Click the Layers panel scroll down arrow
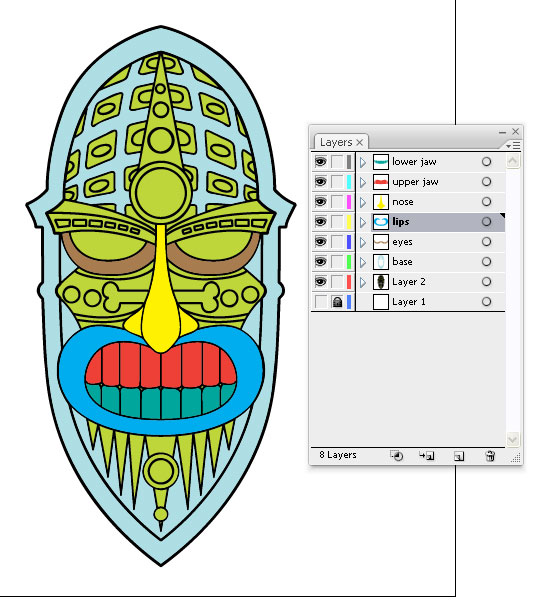 (512, 439)
